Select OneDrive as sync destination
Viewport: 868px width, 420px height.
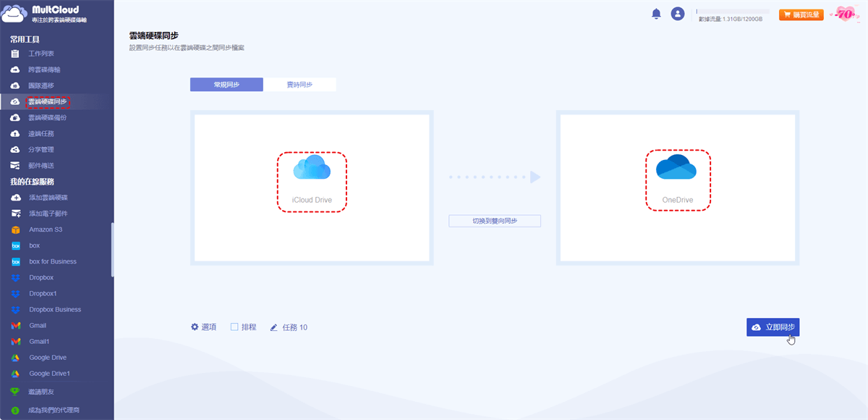pyautogui.click(x=677, y=180)
